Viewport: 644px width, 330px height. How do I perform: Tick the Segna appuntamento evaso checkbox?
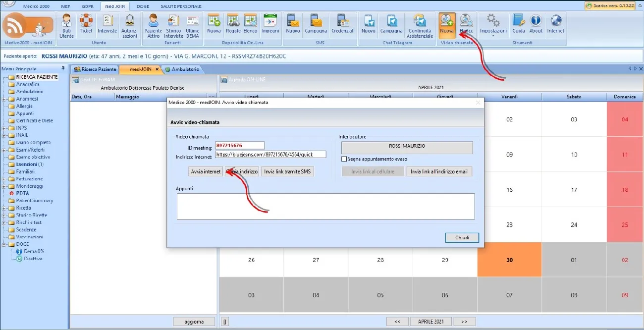click(344, 159)
